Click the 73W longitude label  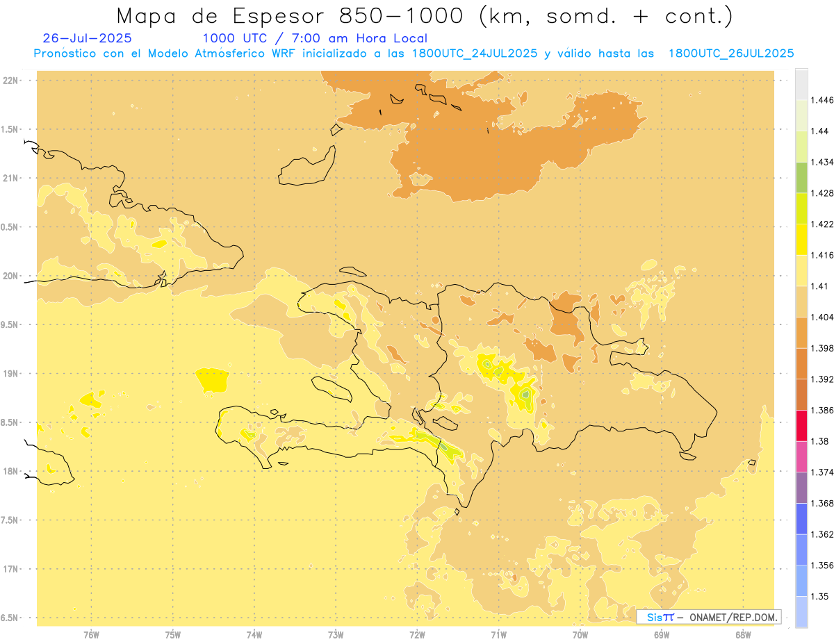click(x=336, y=636)
